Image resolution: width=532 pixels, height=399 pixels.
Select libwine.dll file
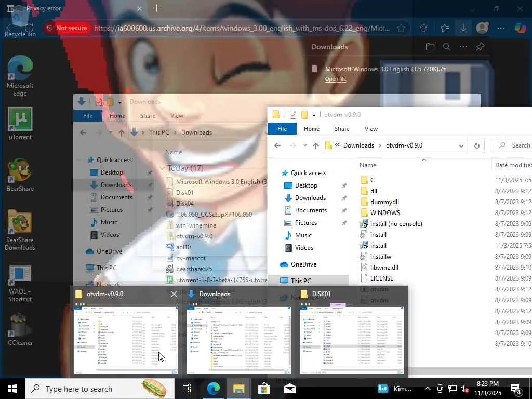[x=384, y=268]
